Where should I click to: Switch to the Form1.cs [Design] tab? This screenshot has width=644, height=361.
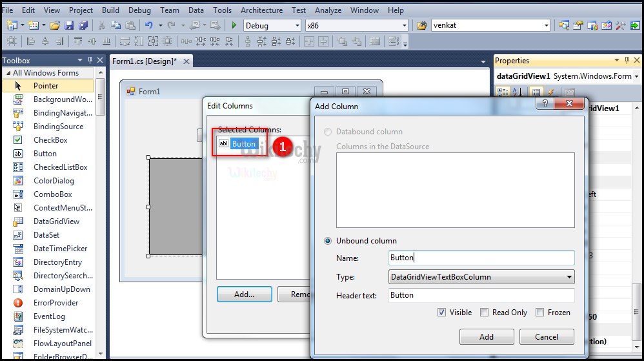[x=143, y=61]
